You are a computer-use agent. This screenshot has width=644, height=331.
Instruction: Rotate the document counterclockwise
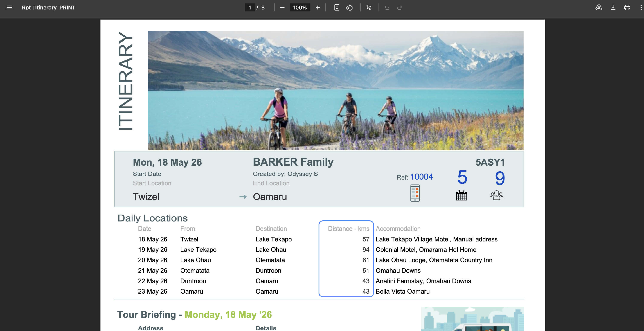click(349, 8)
